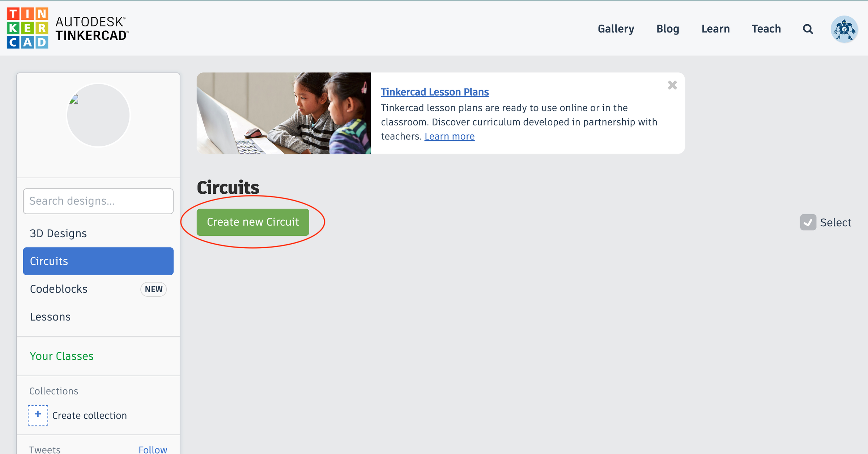Click the plus icon for Create collection
This screenshot has width=868, height=454.
(x=38, y=415)
